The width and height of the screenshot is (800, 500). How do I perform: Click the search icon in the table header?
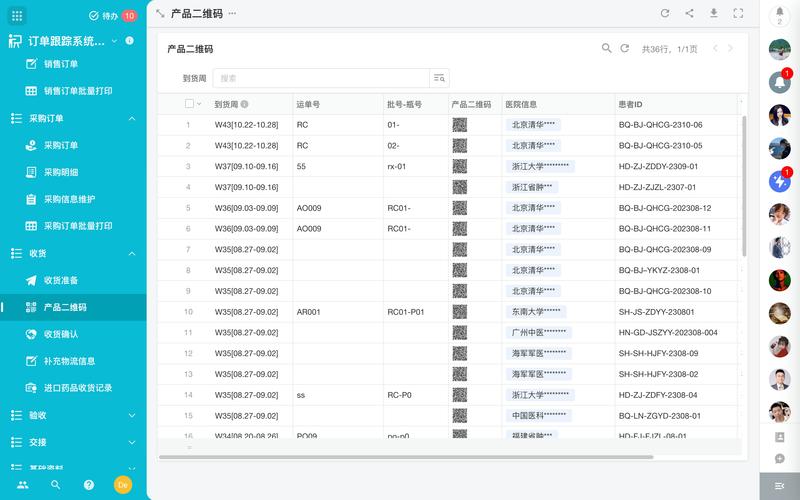click(606, 48)
